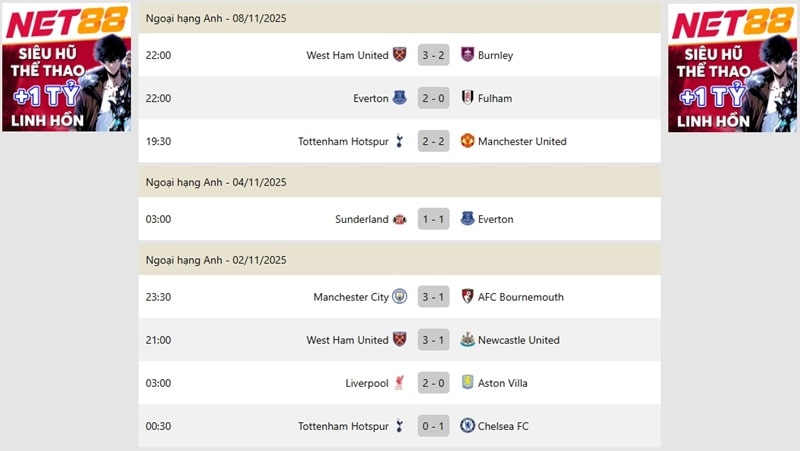Click the Newcastle United team name

click(518, 340)
